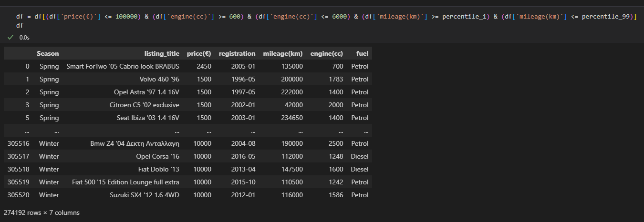Image resolution: width=644 pixels, height=222 pixels.
Task: Click mileage value 116000
Action: (291, 195)
